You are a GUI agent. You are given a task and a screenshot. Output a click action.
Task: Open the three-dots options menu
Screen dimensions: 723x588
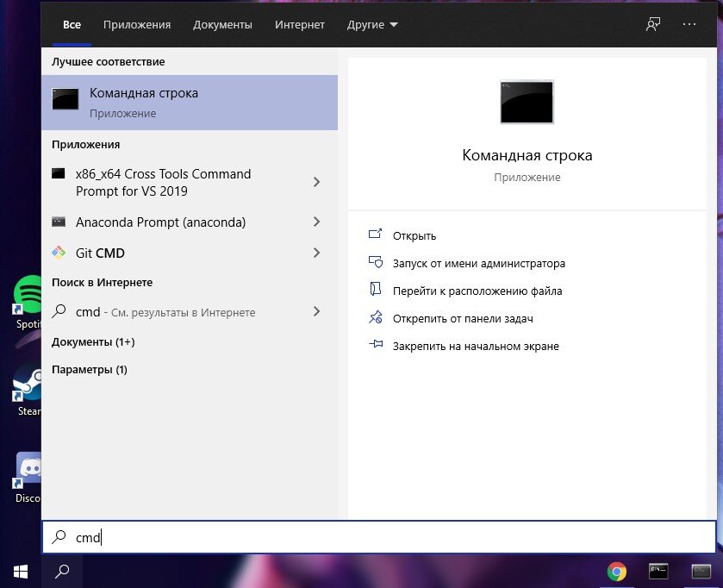point(689,24)
